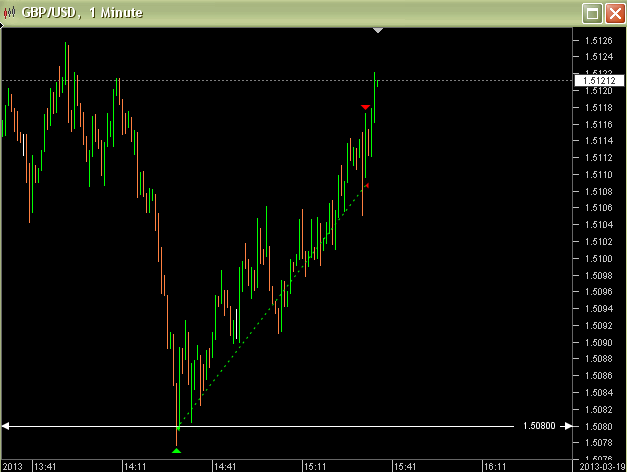Image resolution: width=627 pixels, height=472 pixels.
Task: Click the 2013 year label on time axis
Action: pos(12,466)
